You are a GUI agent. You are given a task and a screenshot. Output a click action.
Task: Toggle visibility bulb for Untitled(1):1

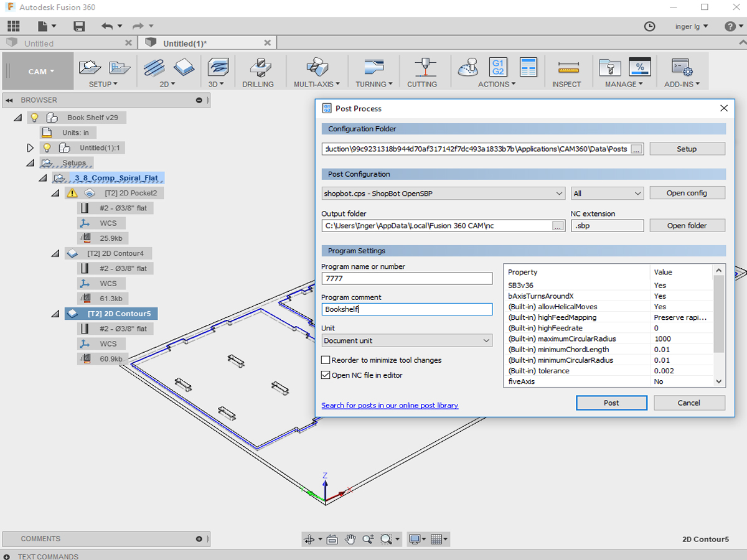click(47, 147)
